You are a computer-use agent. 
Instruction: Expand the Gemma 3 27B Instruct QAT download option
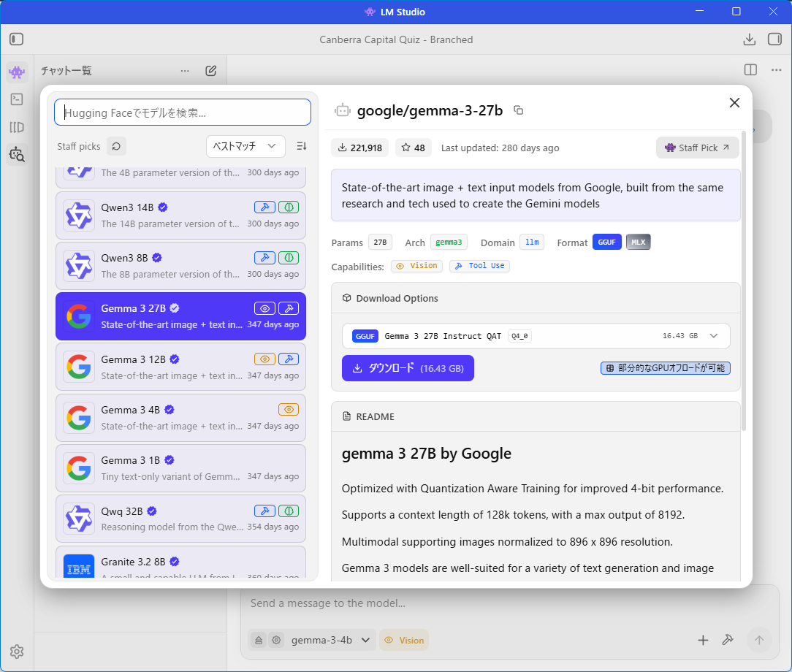pos(714,336)
